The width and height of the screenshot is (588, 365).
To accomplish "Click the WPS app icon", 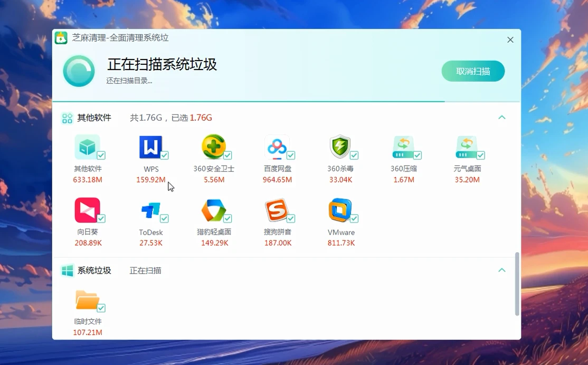I will [x=151, y=147].
